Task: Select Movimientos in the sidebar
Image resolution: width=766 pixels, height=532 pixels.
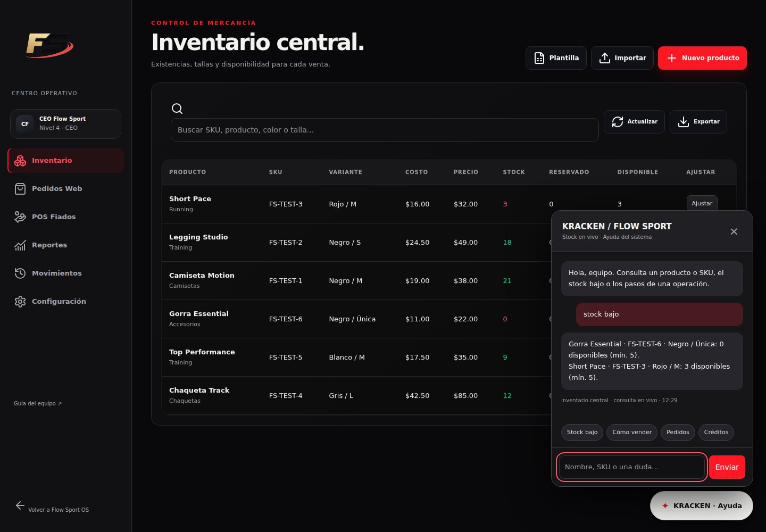Action: (66, 273)
